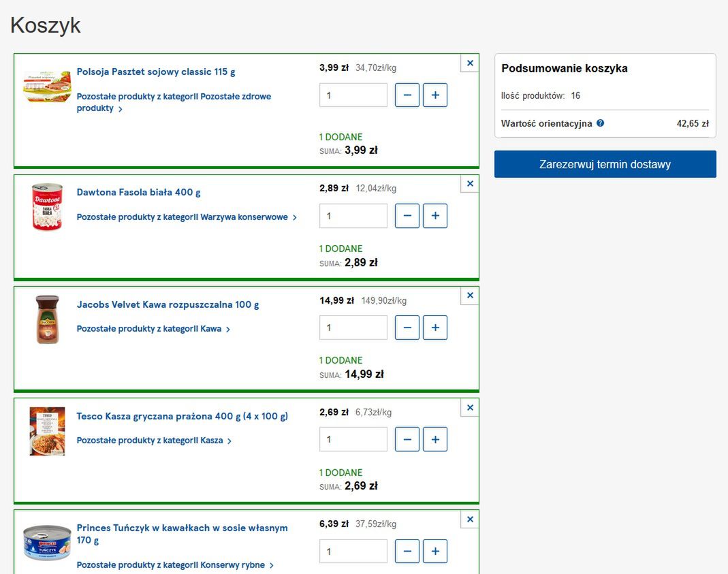Increase quantity of Polsoja Pasztet sojowy
This screenshot has width=728, height=574.
tap(435, 95)
